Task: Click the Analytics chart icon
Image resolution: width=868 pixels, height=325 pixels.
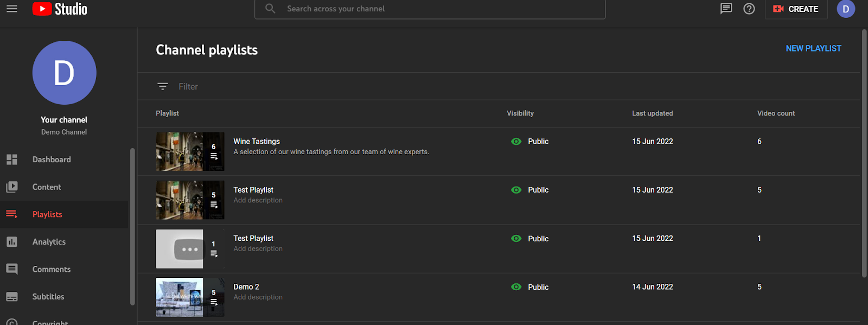Action: click(x=12, y=242)
